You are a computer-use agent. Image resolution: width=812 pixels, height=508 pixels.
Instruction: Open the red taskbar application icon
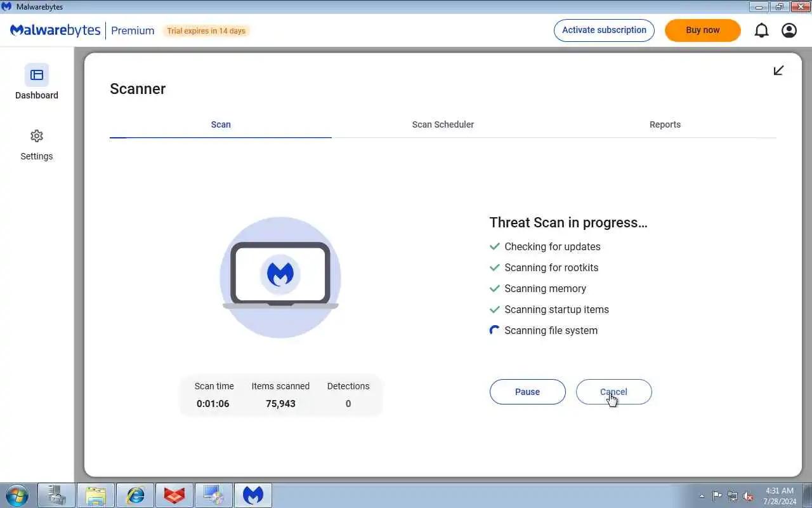[x=174, y=495]
